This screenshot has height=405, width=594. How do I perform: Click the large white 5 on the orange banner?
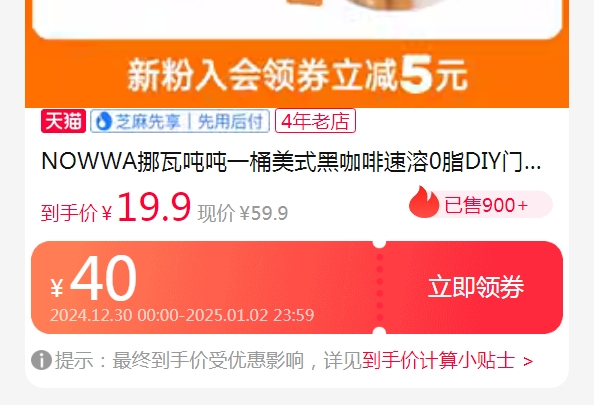click(416, 73)
